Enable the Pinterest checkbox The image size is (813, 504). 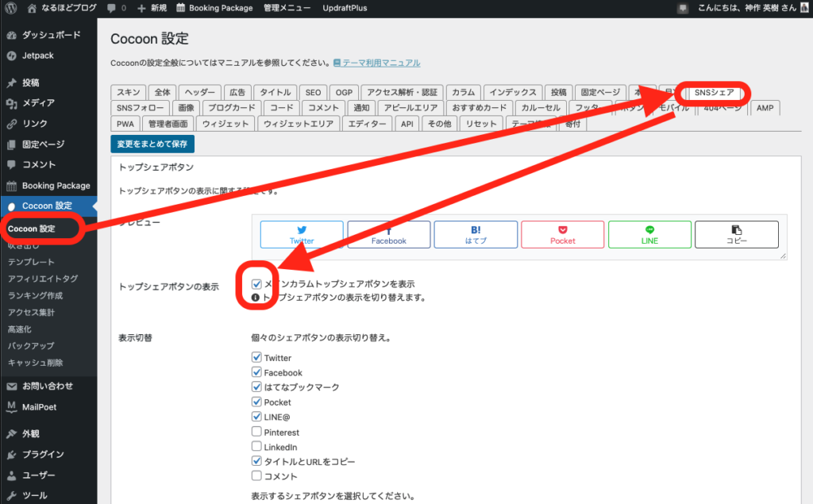point(256,432)
